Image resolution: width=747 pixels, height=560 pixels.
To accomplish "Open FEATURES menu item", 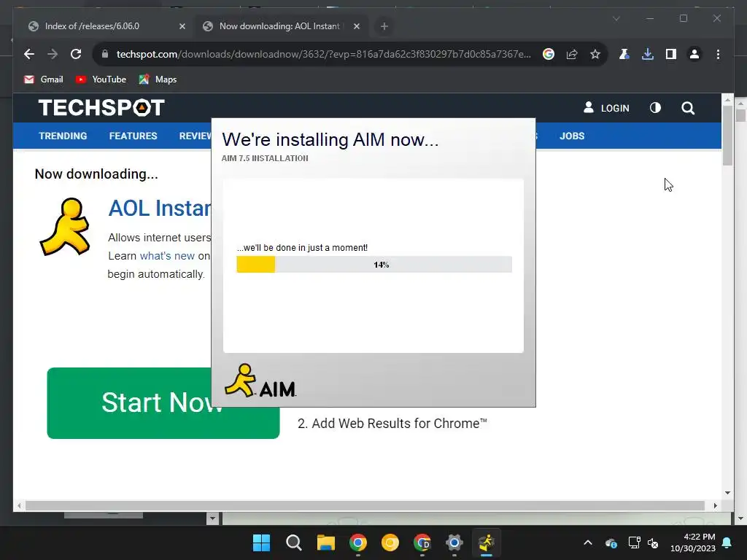I will click(133, 136).
